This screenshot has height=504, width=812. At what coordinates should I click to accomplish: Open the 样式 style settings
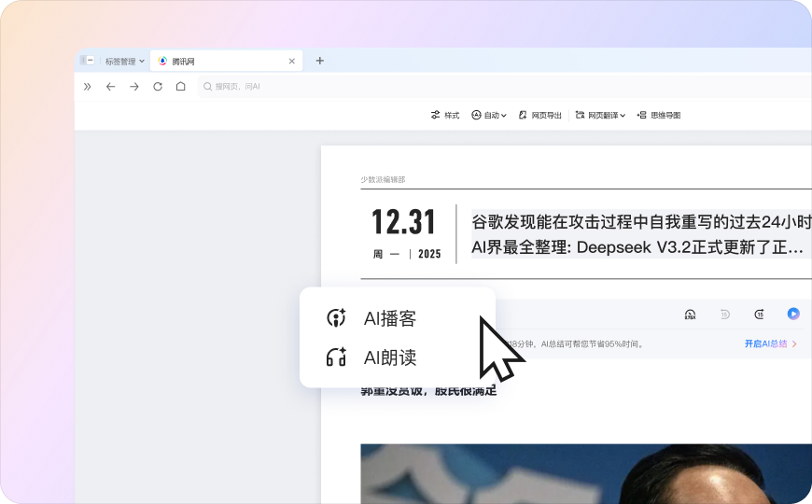445,115
